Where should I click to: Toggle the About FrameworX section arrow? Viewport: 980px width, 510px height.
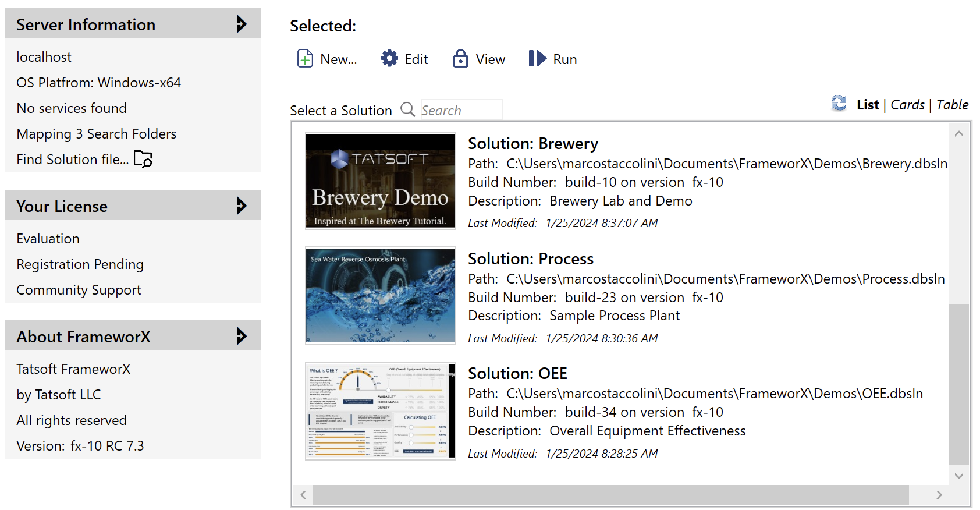pyautogui.click(x=242, y=337)
